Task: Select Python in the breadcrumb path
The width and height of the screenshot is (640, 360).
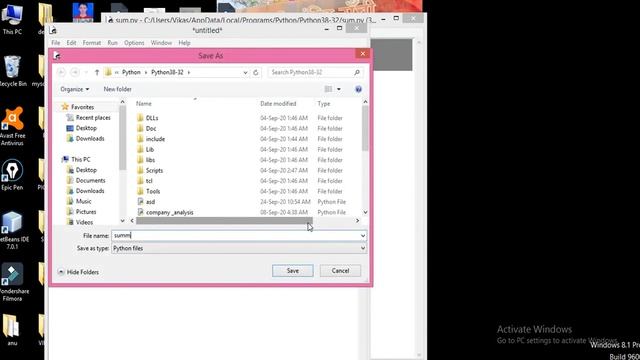Action: (x=131, y=72)
